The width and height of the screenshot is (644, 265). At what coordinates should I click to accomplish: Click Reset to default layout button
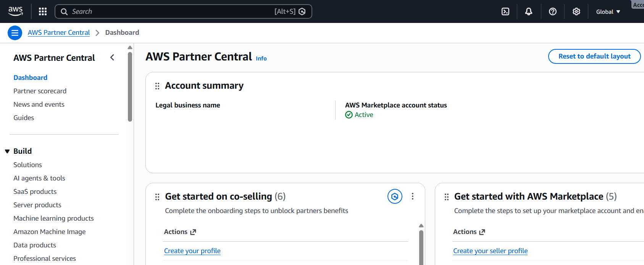[594, 56]
